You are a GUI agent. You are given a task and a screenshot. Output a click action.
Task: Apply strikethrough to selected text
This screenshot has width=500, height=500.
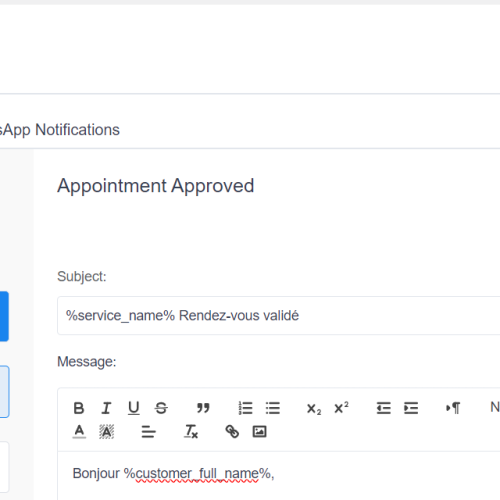tap(161, 408)
